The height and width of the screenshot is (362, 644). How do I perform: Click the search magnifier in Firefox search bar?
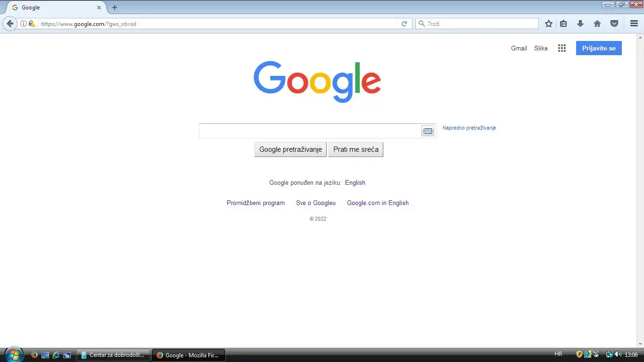tap(421, 24)
